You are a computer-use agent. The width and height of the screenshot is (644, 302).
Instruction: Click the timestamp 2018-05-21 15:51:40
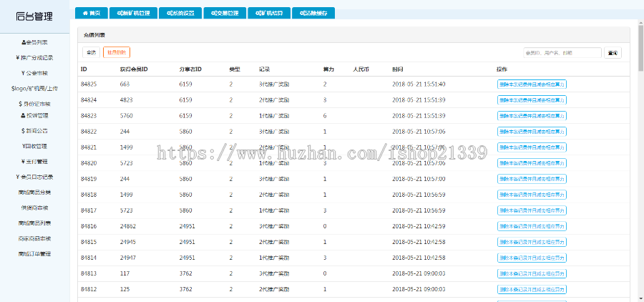419,84
